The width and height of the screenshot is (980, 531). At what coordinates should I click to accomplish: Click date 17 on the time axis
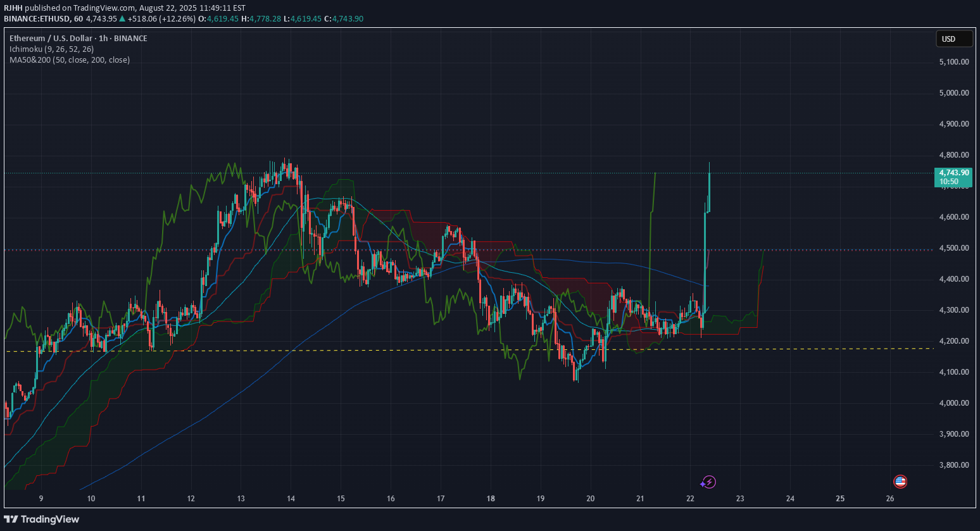[x=441, y=499]
